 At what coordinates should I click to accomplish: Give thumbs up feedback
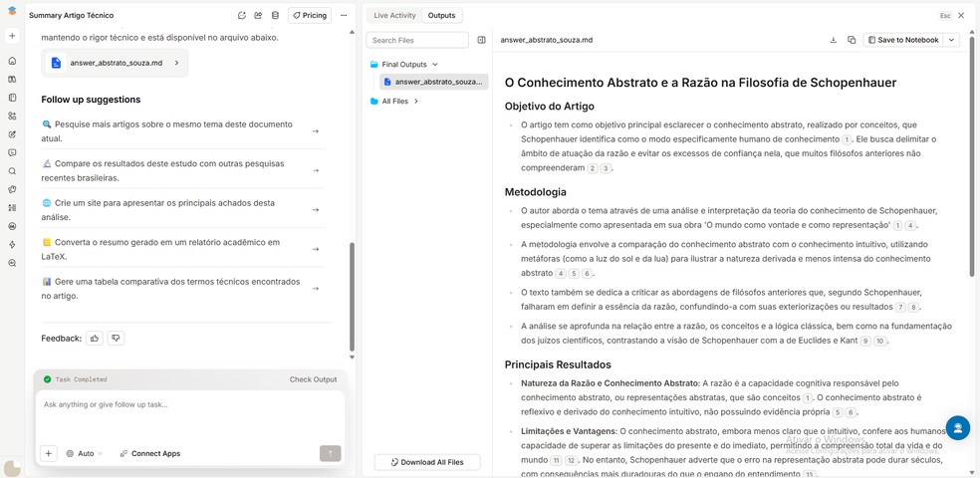95,338
